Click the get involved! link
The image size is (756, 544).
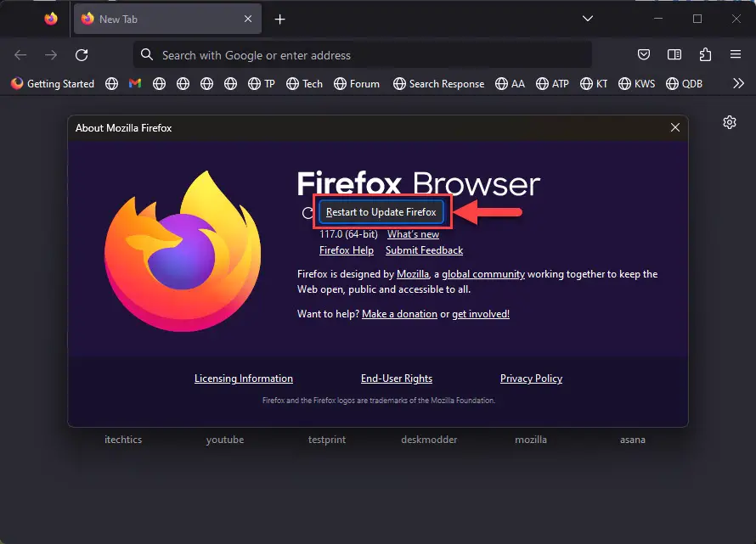click(x=481, y=314)
